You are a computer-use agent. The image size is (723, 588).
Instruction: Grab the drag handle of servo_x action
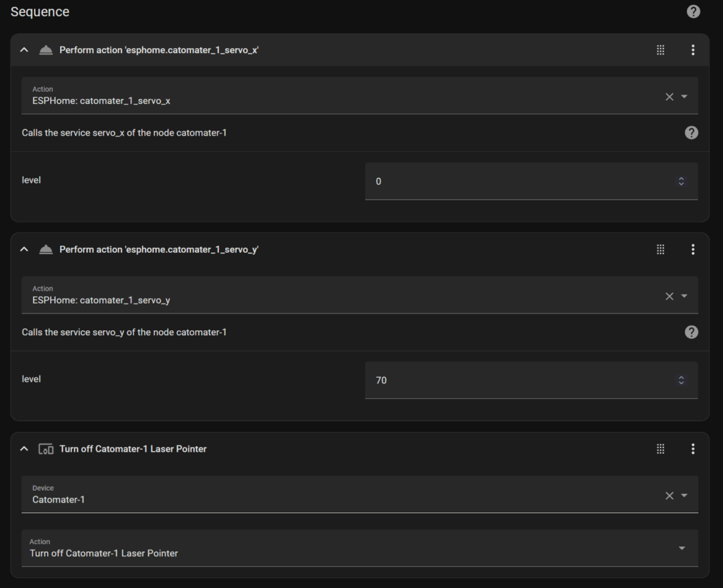(660, 50)
